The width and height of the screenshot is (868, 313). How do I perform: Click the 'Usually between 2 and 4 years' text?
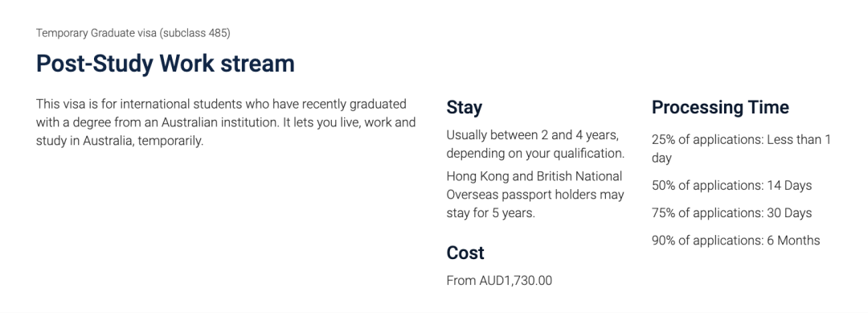533,135
